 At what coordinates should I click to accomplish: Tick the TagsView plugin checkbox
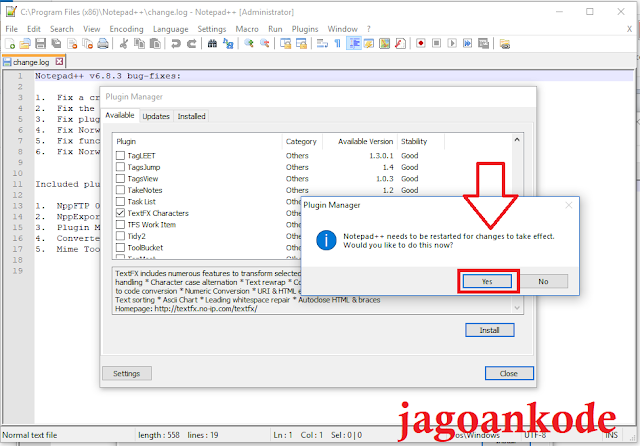pos(120,178)
